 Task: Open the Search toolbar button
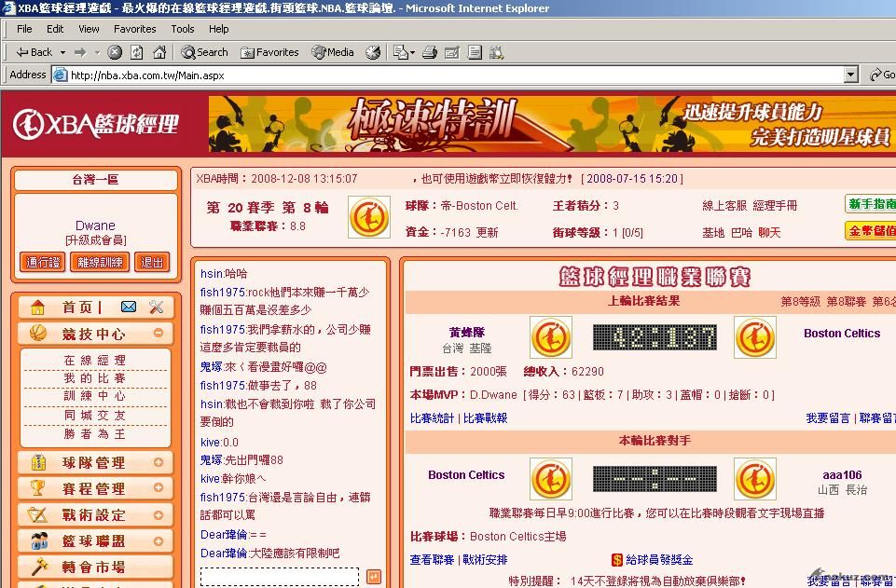point(204,52)
